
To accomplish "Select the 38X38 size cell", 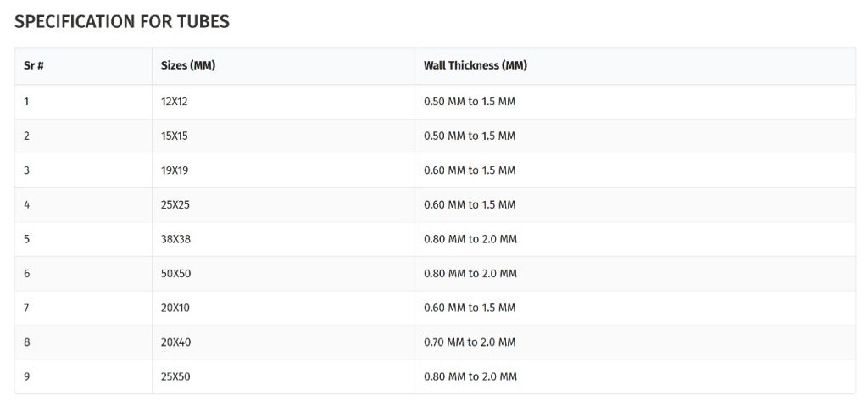I will (x=175, y=239).
